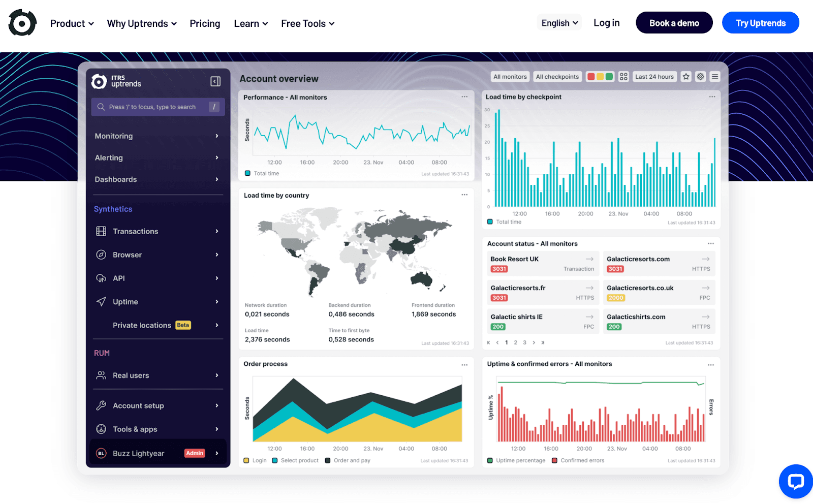Image resolution: width=813 pixels, height=504 pixels.
Task: Open the Transactions icon in the Synthetics menu
Action: pyautogui.click(x=101, y=231)
